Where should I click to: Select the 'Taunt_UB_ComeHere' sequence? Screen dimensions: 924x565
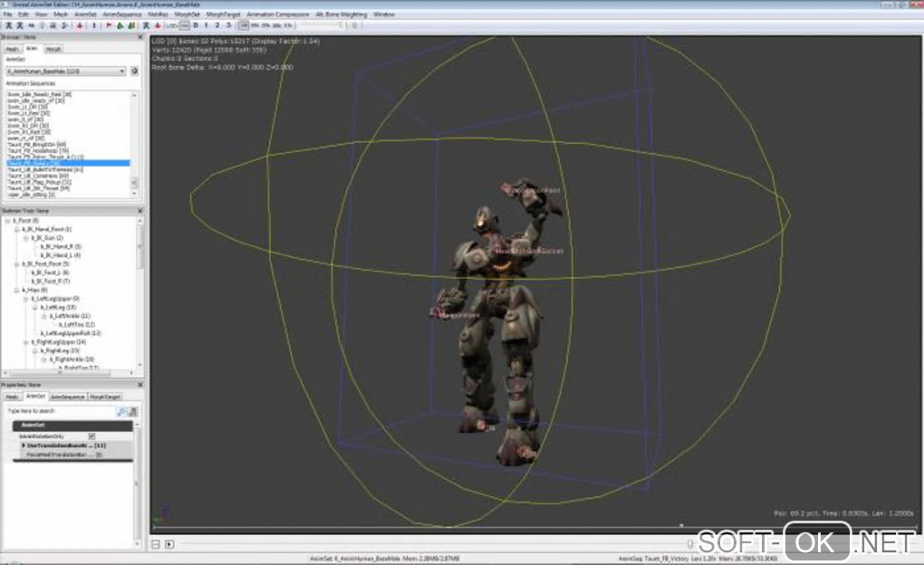(x=38, y=176)
